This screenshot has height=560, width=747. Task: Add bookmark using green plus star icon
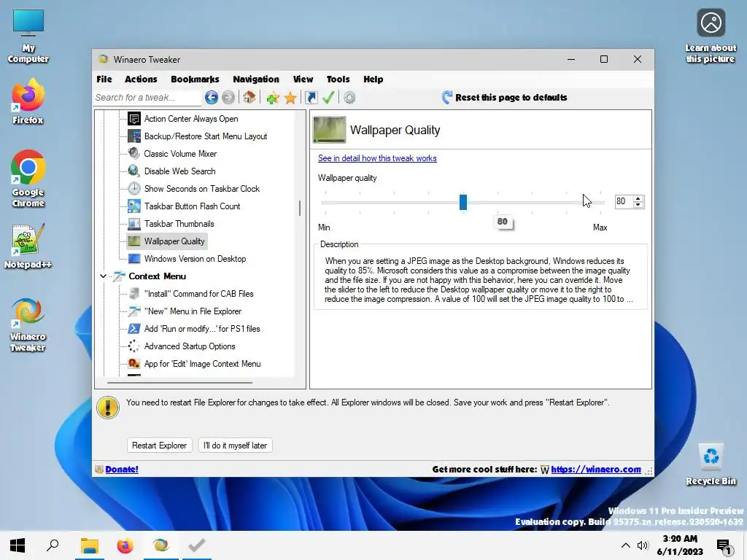tap(273, 98)
